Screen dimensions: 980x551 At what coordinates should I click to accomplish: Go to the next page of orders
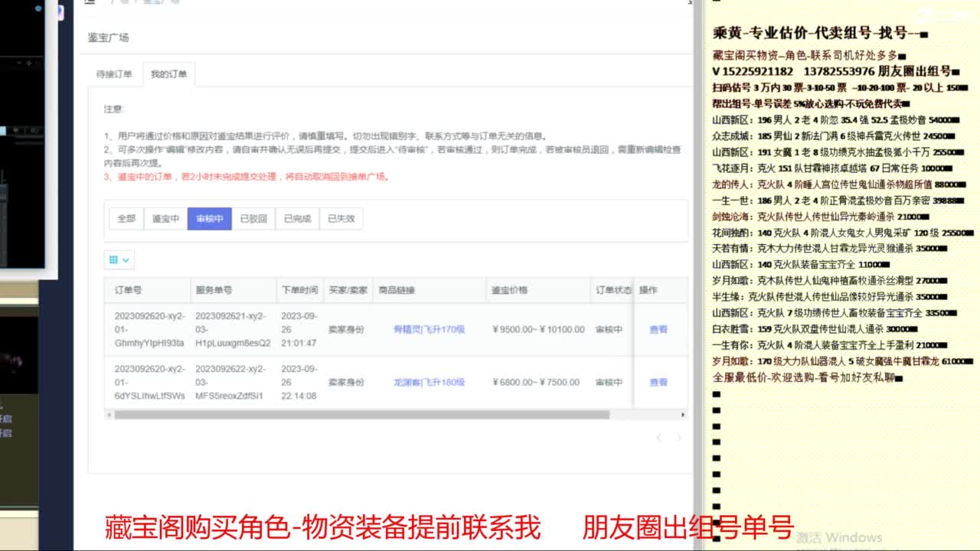(x=678, y=438)
